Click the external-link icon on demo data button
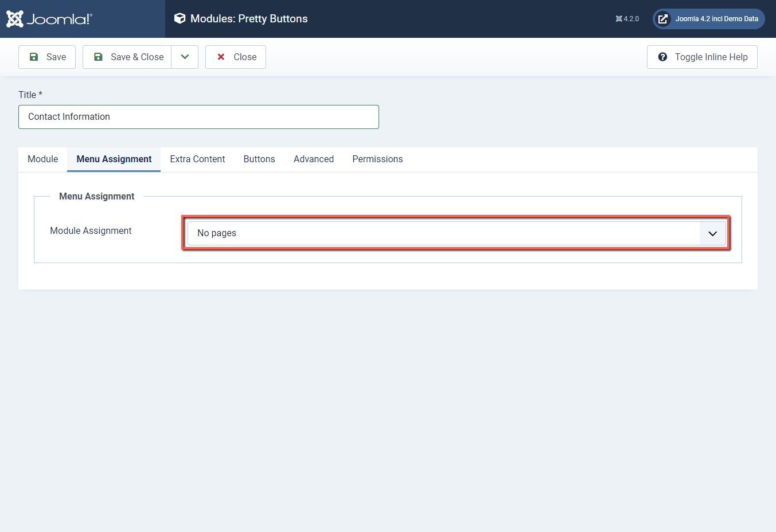The height and width of the screenshot is (532, 776). (x=663, y=18)
